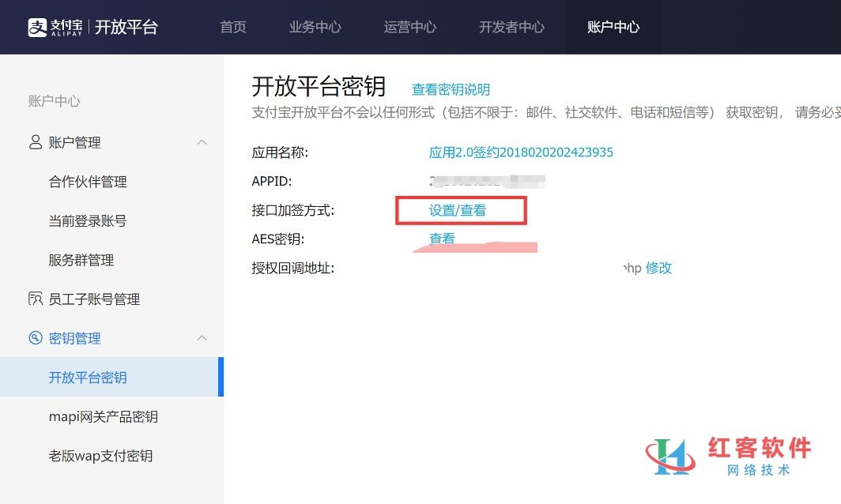Viewport: 841px width, 504px height.
Task: Click the 密钥管理 key icon
Action: (x=36, y=338)
